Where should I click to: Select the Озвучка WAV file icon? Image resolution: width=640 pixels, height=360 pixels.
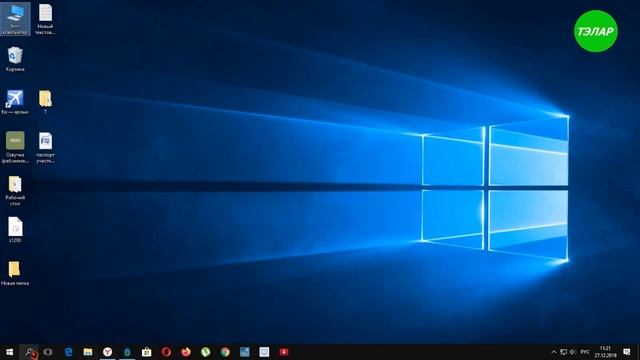click(15, 147)
